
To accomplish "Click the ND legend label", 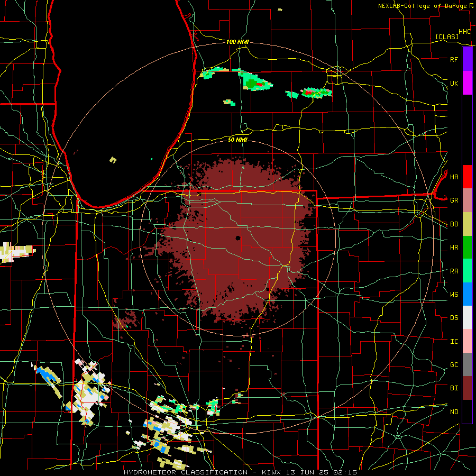I will (454, 411).
